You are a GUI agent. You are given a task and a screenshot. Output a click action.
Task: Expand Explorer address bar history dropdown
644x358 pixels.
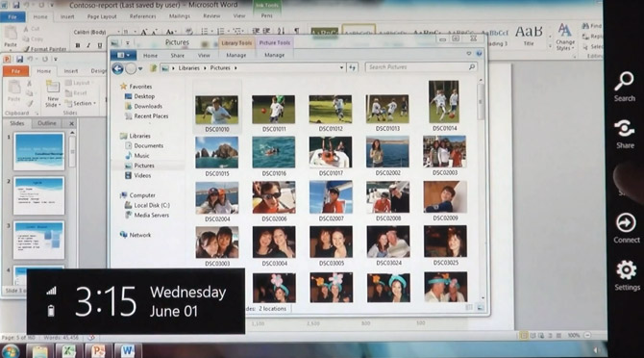(341, 67)
